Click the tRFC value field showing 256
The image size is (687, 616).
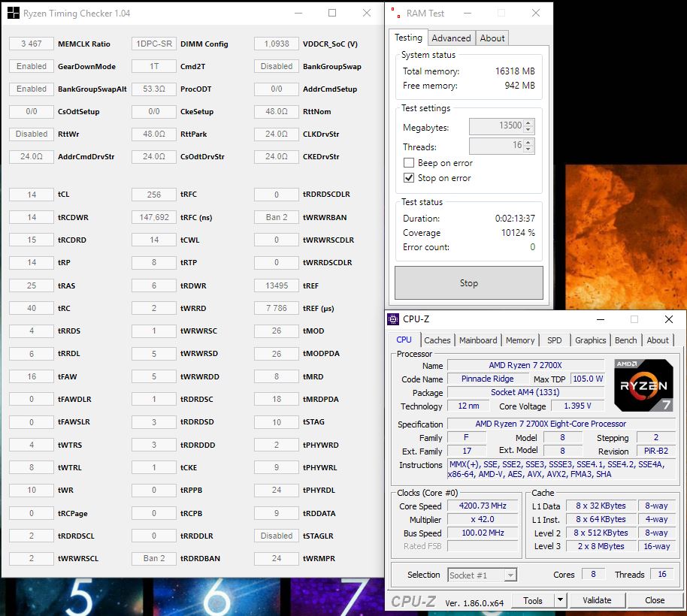pyautogui.click(x=154, y=195)
